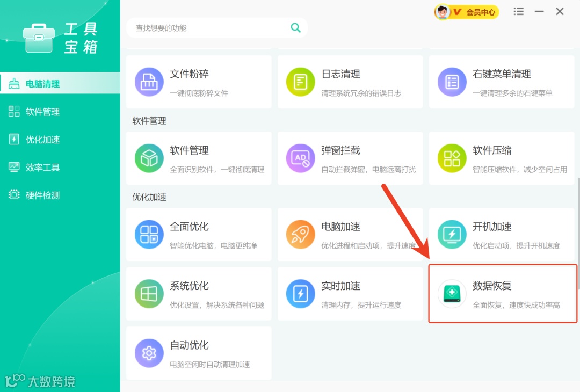Open the 文件粉碎 file shredder icon
This screenshot has width=580, height=392.
pos(149,82)
